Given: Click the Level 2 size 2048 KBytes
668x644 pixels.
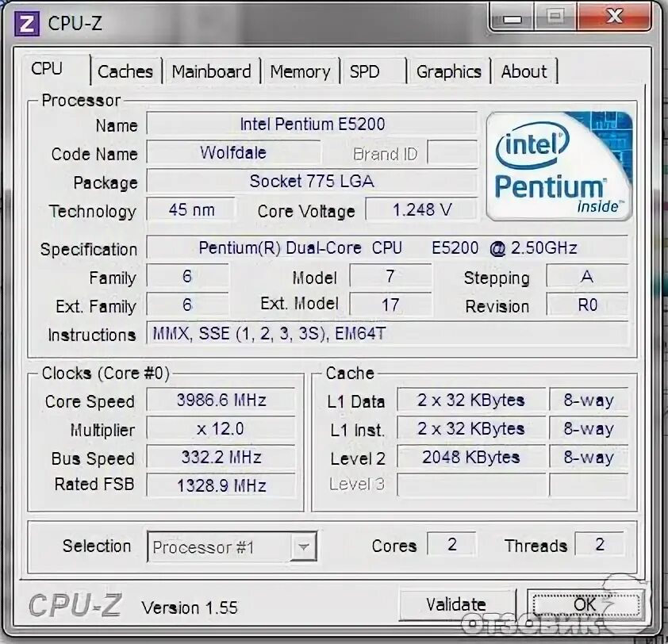Looking at the screenshot, I should [471, 457].
